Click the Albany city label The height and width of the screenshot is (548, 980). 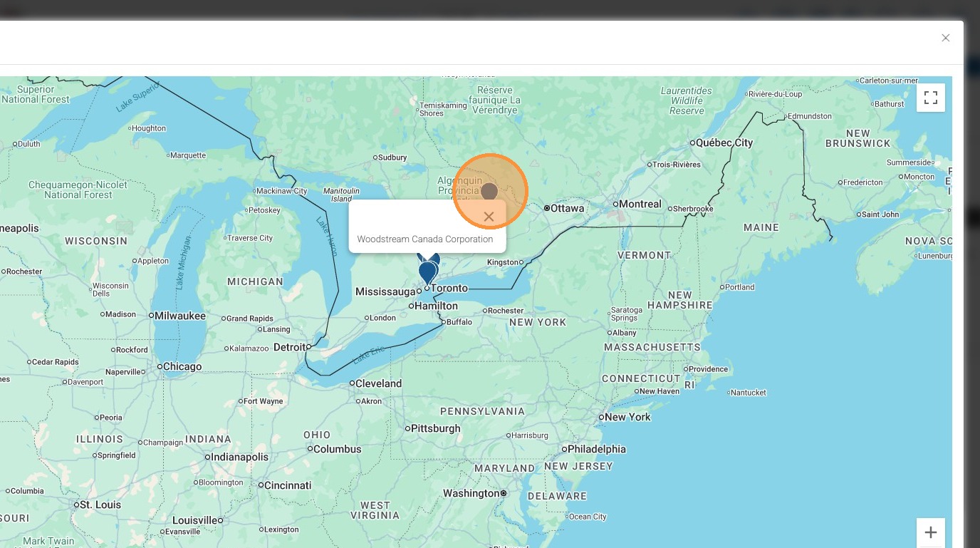click(x=625, y=333)
